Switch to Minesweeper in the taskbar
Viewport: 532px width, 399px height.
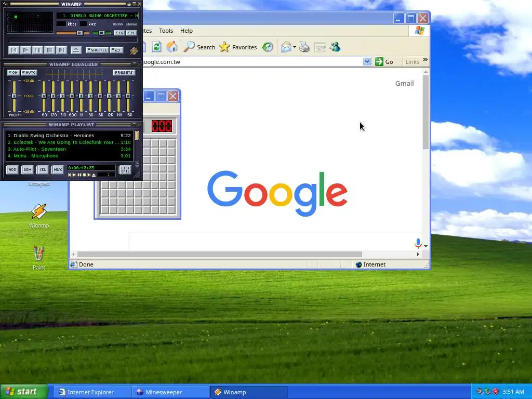point(170,392)
